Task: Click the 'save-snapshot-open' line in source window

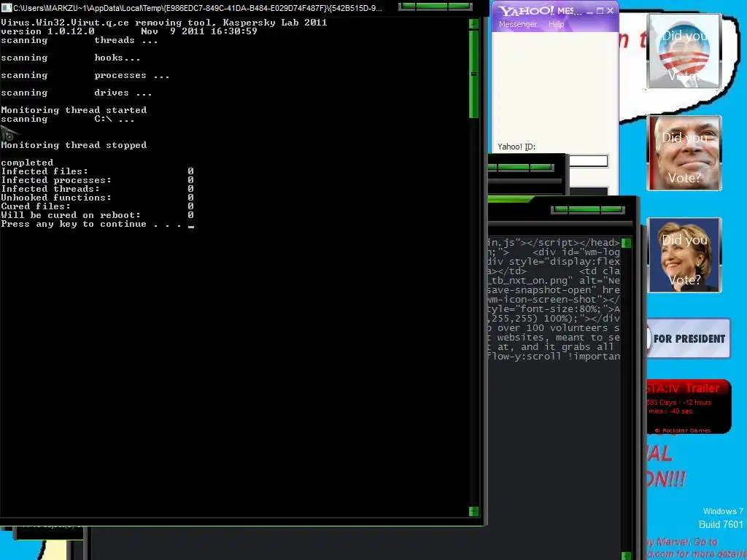Action: [554, 290]
